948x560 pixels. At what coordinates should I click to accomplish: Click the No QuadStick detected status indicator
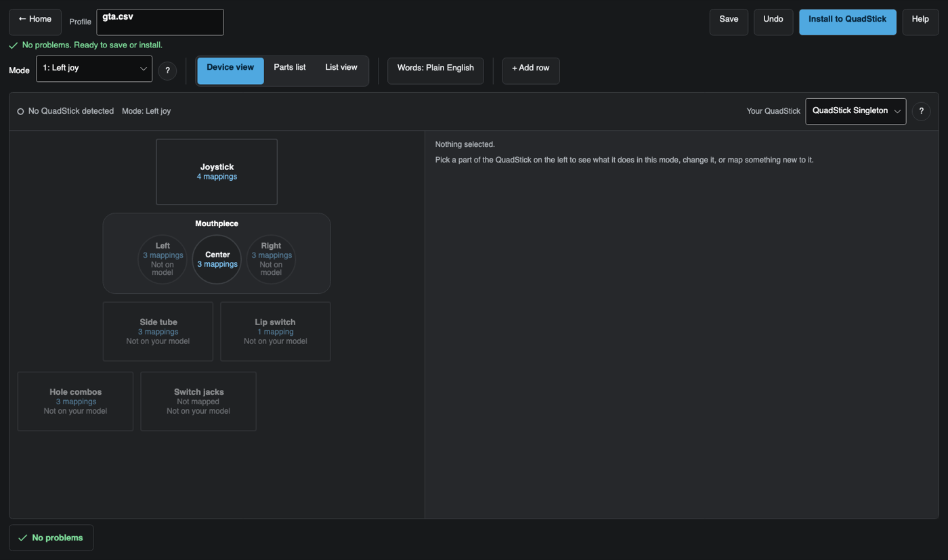66,111
